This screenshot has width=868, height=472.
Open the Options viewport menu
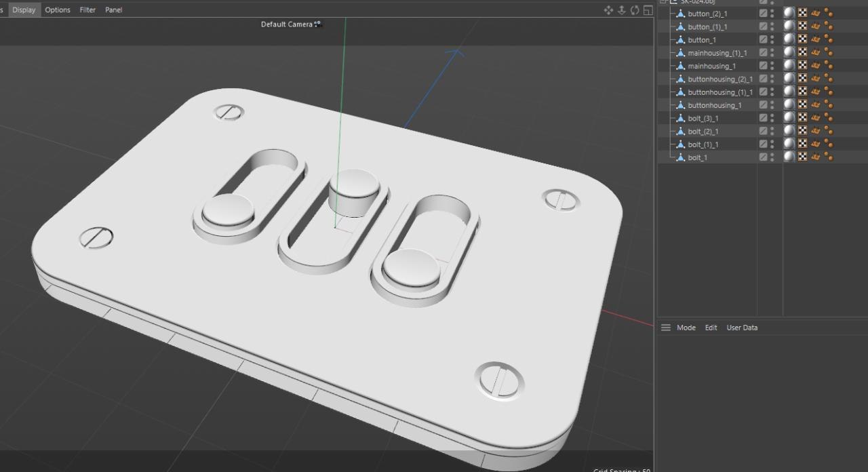58,9
